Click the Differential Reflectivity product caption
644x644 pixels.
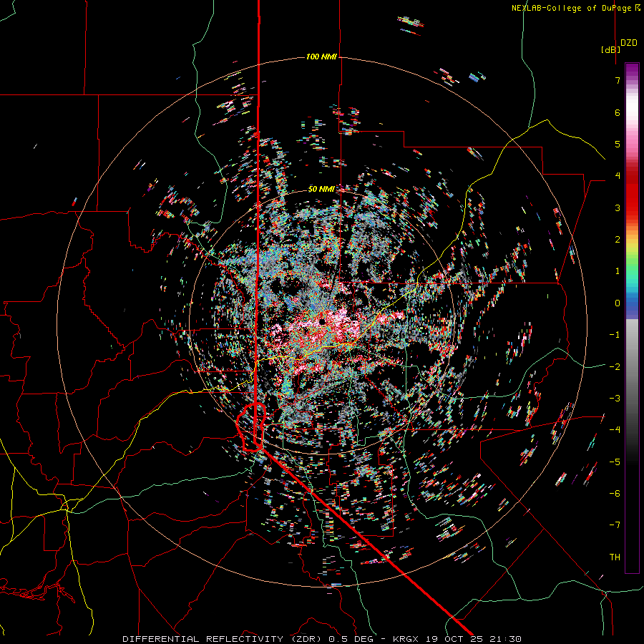click(x=322, y=639)
